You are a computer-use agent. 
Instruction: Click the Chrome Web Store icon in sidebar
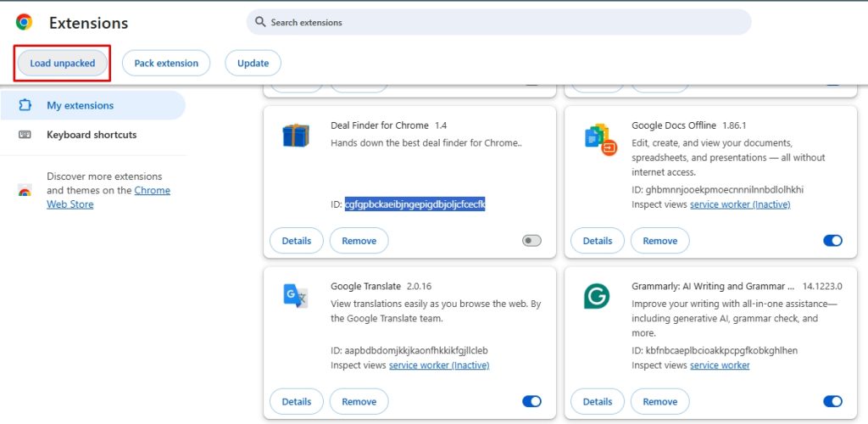pos(25,191)
